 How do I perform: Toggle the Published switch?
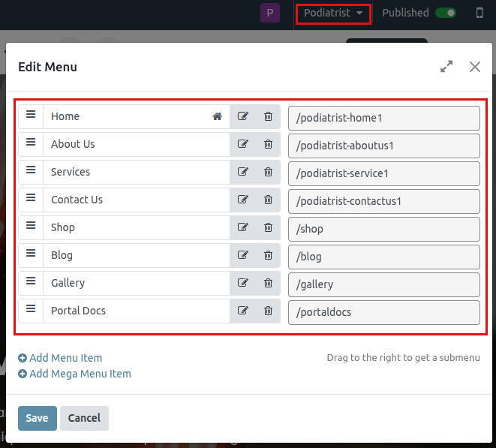click(446, 13)
